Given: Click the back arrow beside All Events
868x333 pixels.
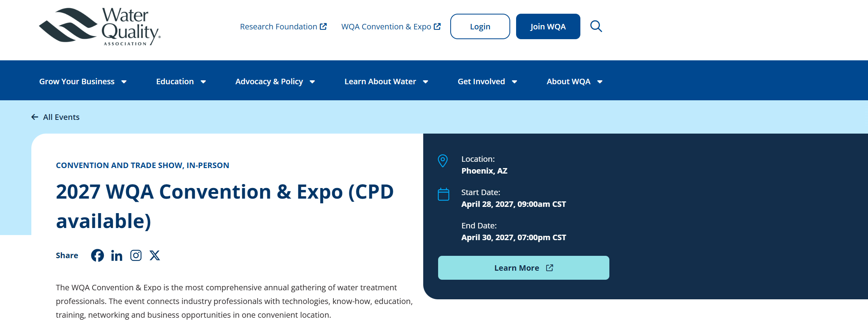Looking at the screenshot, I should click(35, 117).
